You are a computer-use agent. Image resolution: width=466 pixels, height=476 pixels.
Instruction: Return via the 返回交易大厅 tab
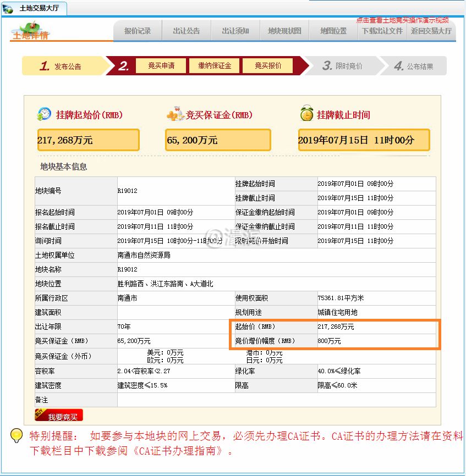click(431, 31)
